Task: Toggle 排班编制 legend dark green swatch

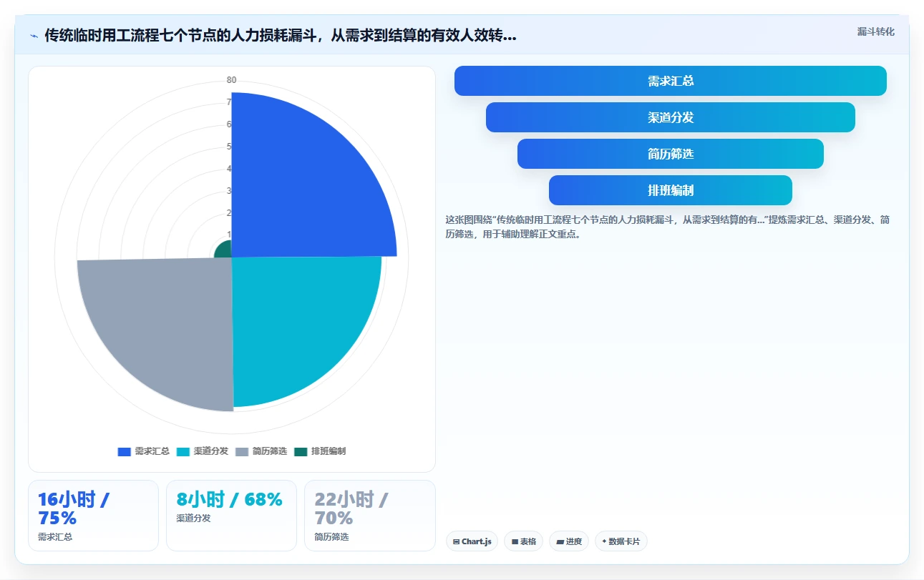Action: (x=301, y=451)
